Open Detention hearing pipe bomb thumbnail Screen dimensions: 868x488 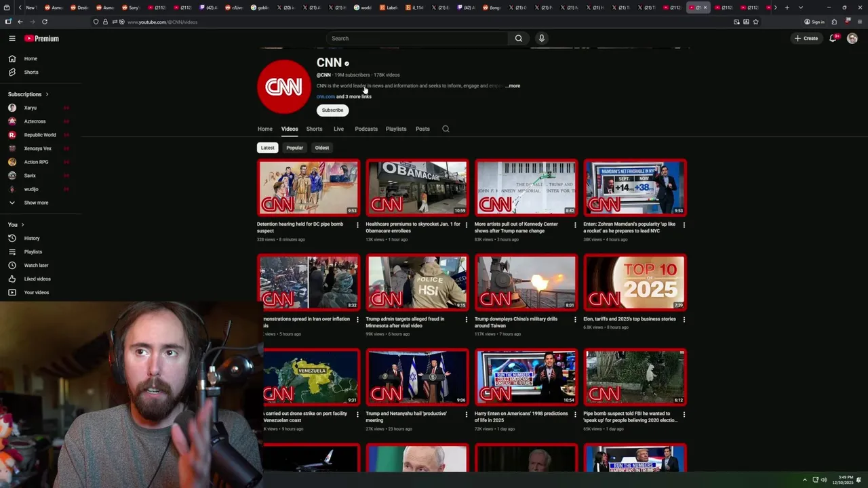[309, 188]
